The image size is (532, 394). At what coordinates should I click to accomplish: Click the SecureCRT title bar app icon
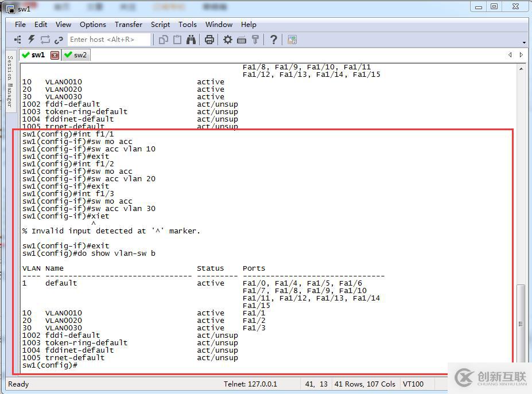coord(10,9)
